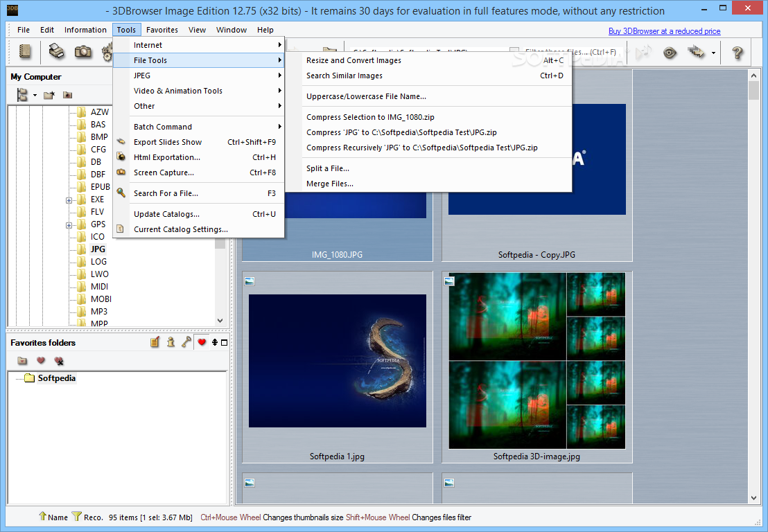Viewport: 768px width, 532px height.
Task: Choose Update Catalogs...
Action: point(199,214)
